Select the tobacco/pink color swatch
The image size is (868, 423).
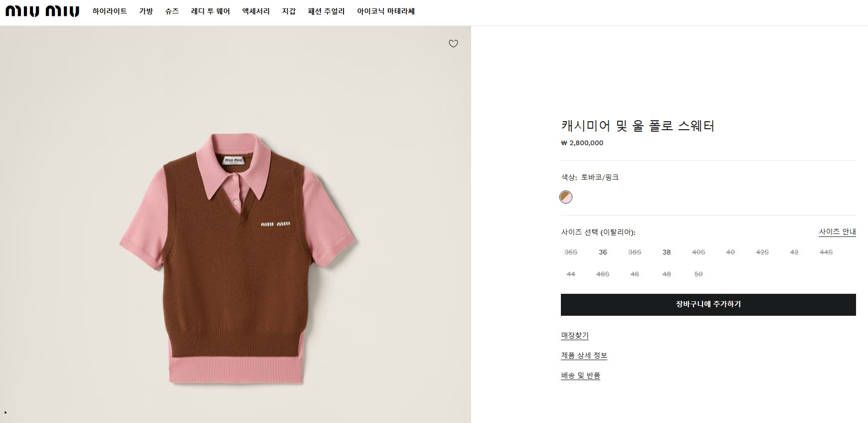point(566,197)
